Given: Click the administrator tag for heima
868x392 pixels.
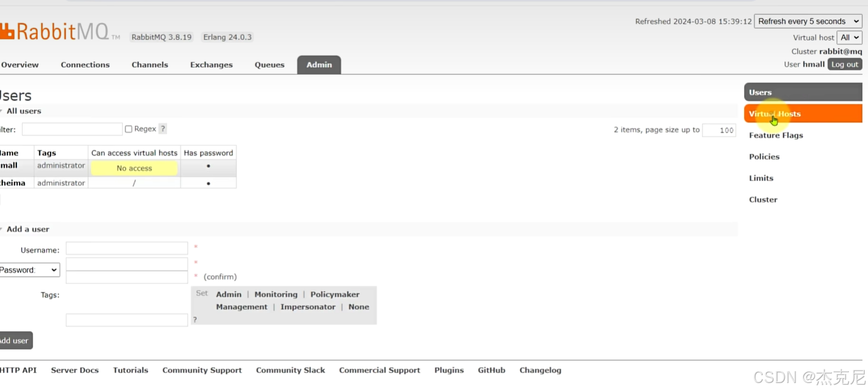Looking at the screenshot, I should pyautogui.click(x=61, y=183).
